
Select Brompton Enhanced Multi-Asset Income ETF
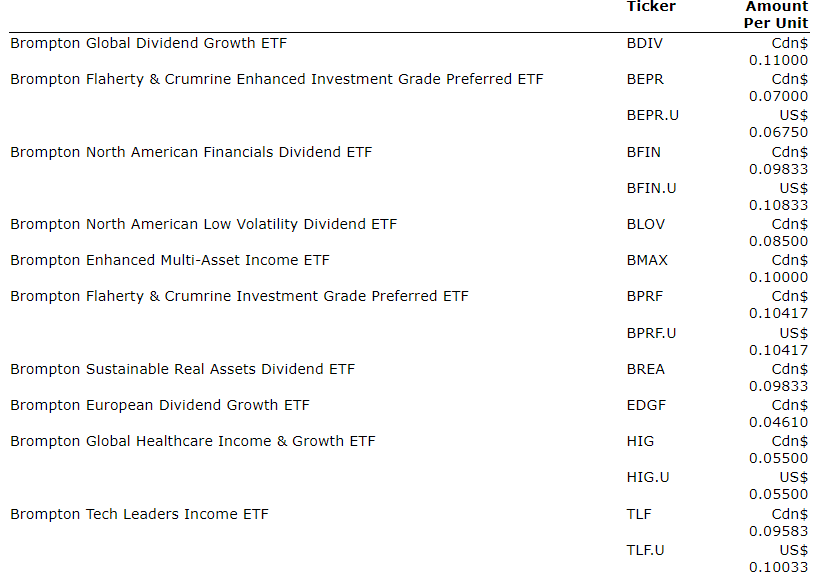[170, 260]
